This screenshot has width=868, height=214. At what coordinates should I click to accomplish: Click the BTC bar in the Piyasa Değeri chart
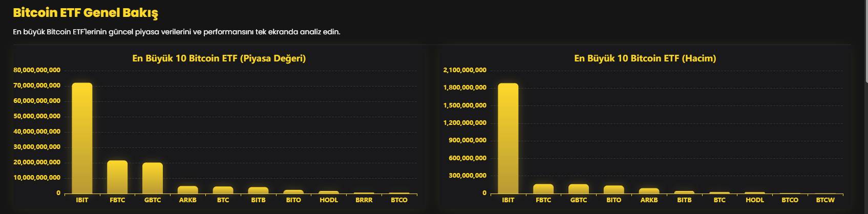point(223,190)
